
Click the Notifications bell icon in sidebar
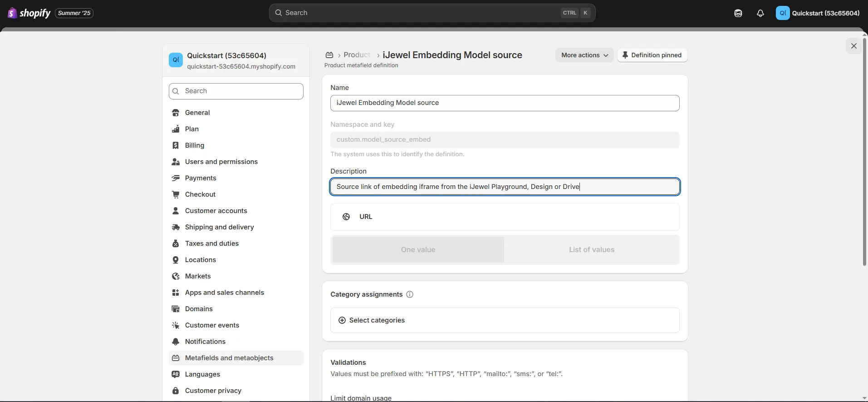point(176,342)
